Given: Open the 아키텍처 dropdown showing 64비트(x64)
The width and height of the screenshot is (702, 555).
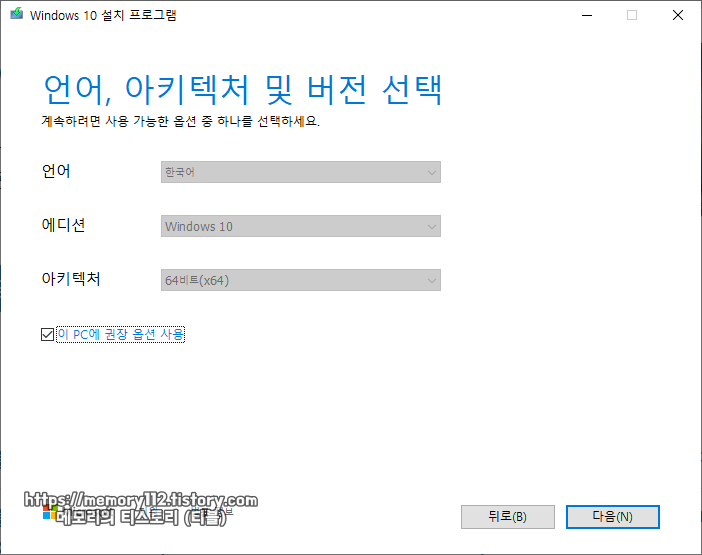Looking at the screenshot, I should click(301, 280).
